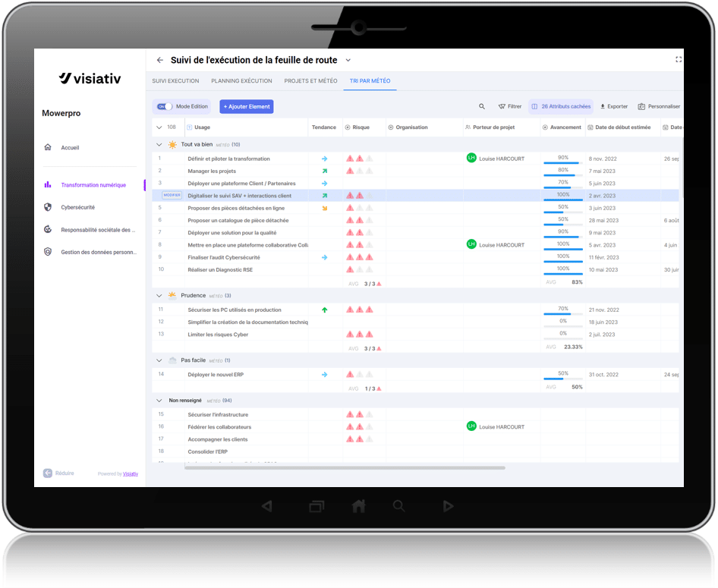
Task: Click risk triangles for Finaliser l'audit Cybersécurité
Action: click(360, 257)
